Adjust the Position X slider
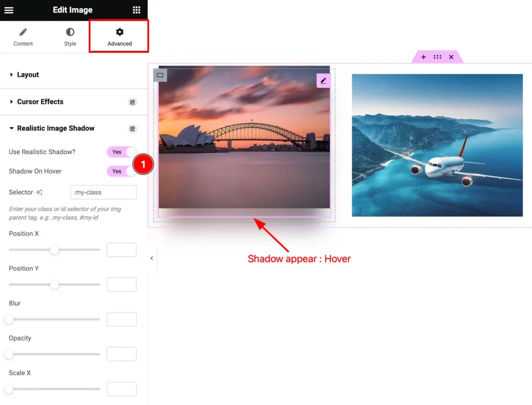 click(54, 250)
